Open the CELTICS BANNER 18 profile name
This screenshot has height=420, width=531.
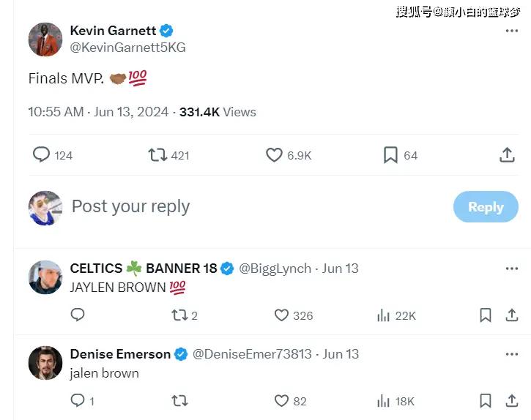(144, 269)
